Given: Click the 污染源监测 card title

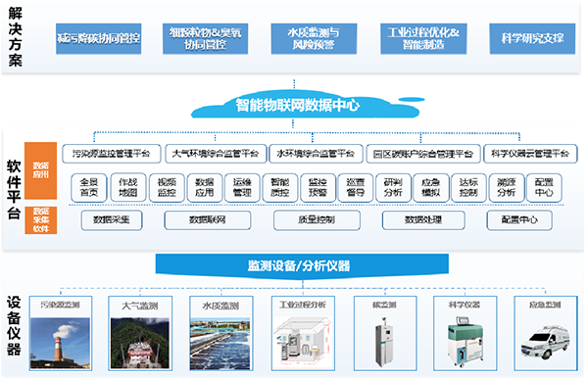Looking at the screenshot, I should pyautogui.click(x=60, y=305).
